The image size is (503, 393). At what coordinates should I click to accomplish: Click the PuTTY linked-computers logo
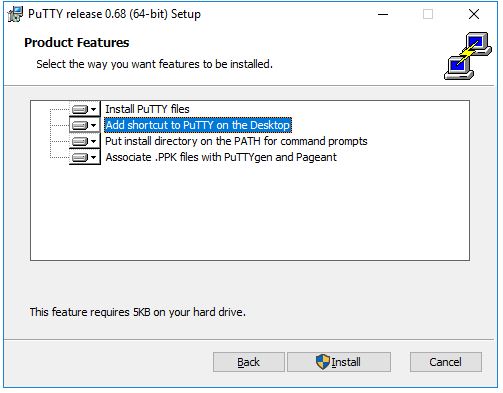468,56
